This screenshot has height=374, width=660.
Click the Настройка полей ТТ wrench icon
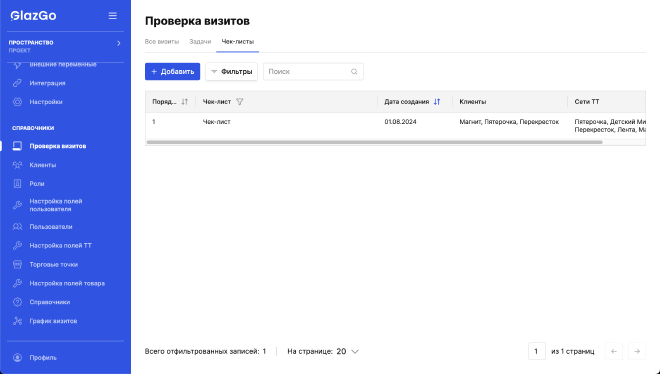pos(17,245)
